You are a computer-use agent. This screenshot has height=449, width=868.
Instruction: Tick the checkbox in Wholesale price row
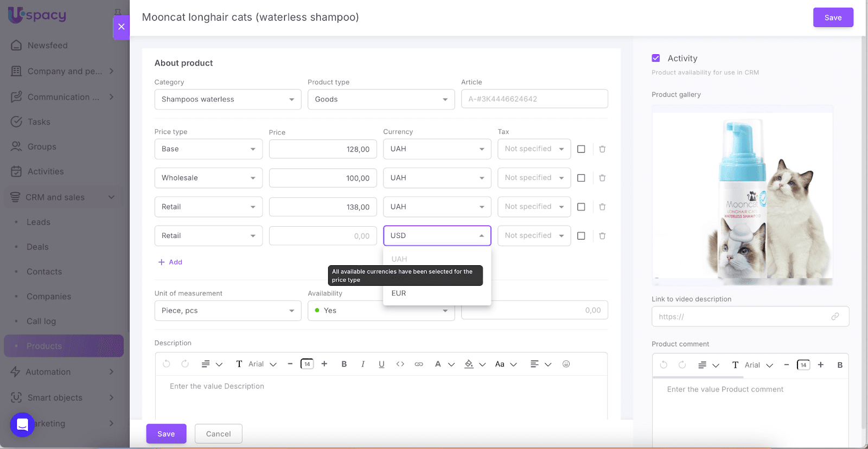coord(581,178)
